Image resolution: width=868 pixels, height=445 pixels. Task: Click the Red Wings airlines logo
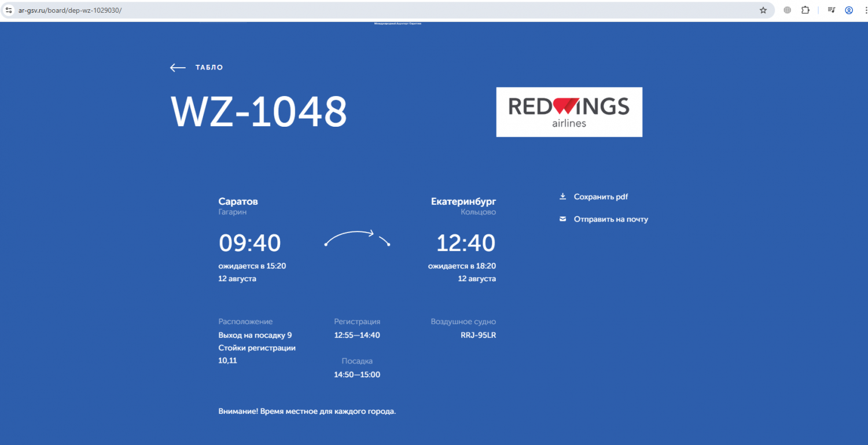[x=569, y=112]
